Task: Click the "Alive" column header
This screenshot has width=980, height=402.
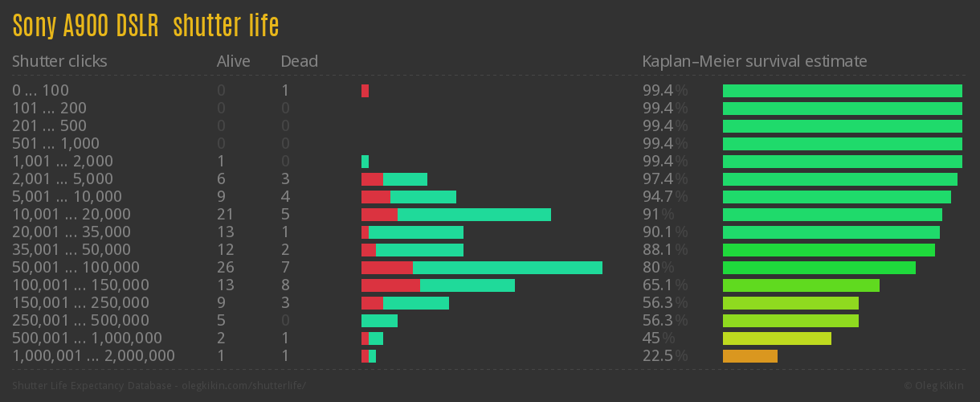Action: 233,61
